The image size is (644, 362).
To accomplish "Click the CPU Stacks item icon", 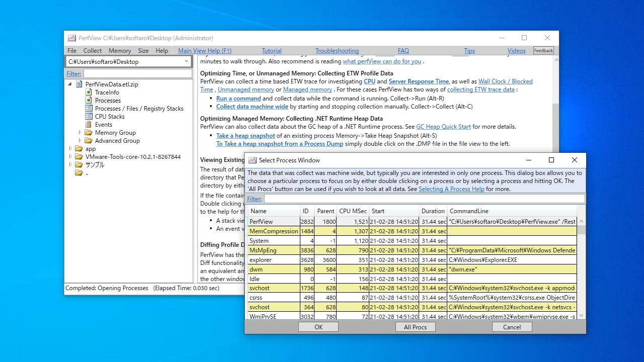I will (x=89, y=117).
